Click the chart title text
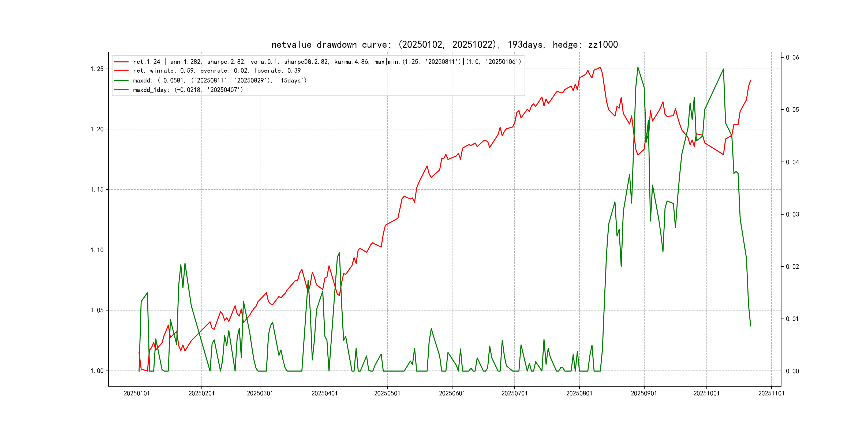Image resolution: width=868 pixels, height=434 pixels. tap(444, 45)
